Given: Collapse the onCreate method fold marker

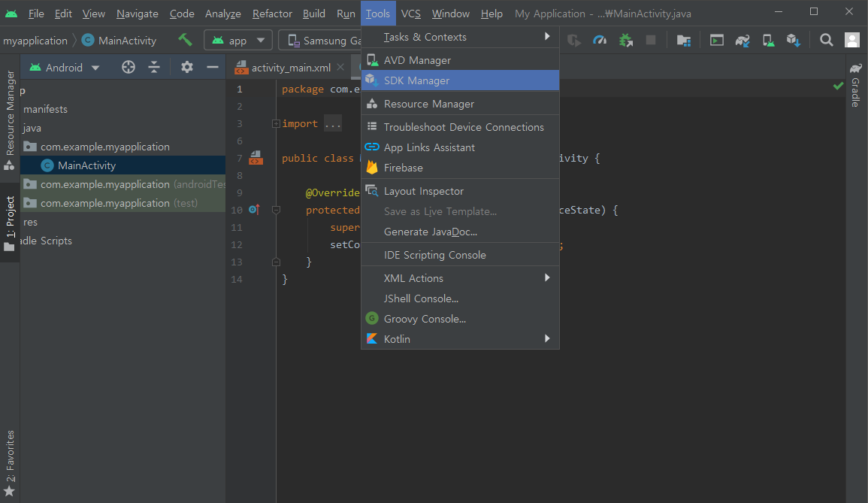Looking at the screenshot, I should pos(276,210).
